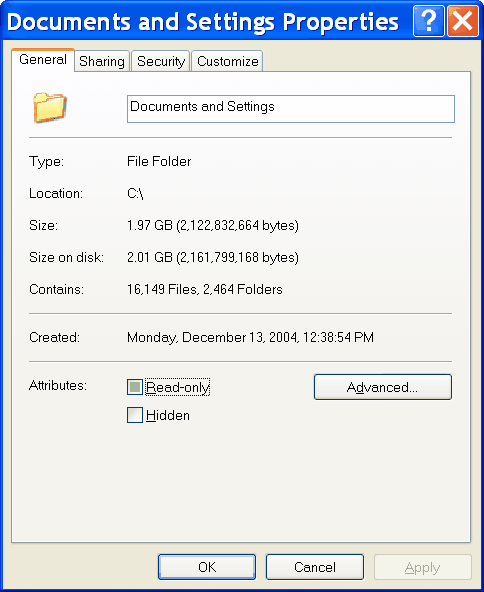Viewport: 484px width, 592px height.
Task: Click the Cancel button
Action: click(x=315, y=567)
